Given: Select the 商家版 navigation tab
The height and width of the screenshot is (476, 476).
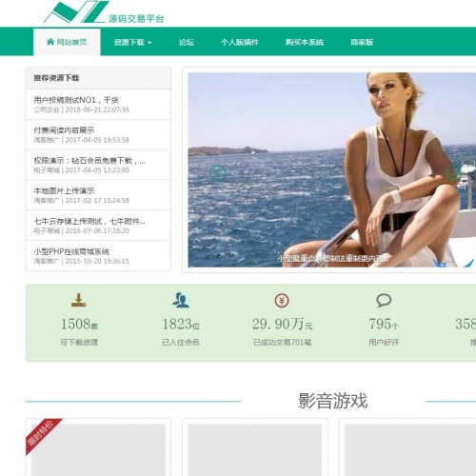Looking at the screenshot, I should point(362,42).
